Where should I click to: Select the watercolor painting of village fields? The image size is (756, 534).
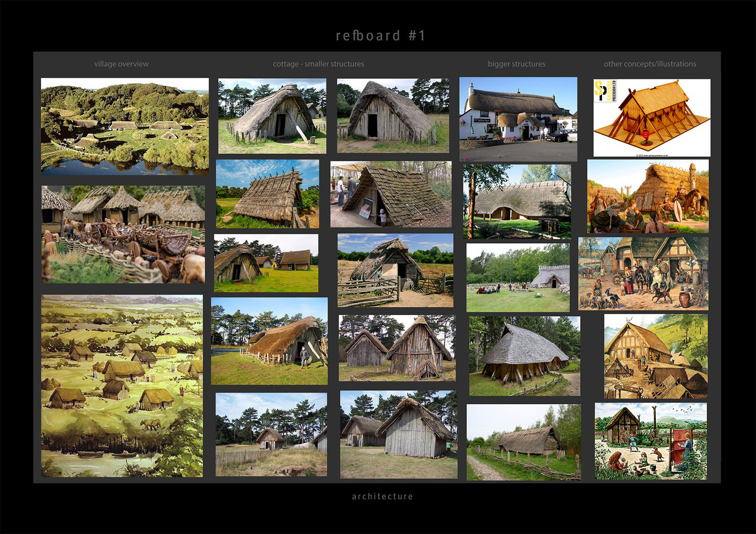click(122, 386)
